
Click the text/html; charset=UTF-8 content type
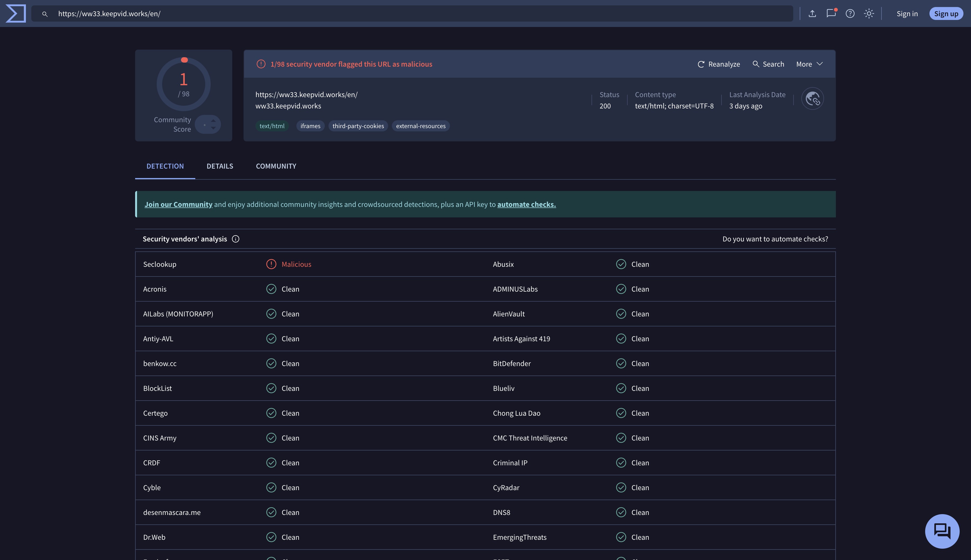tap(674, 106)
